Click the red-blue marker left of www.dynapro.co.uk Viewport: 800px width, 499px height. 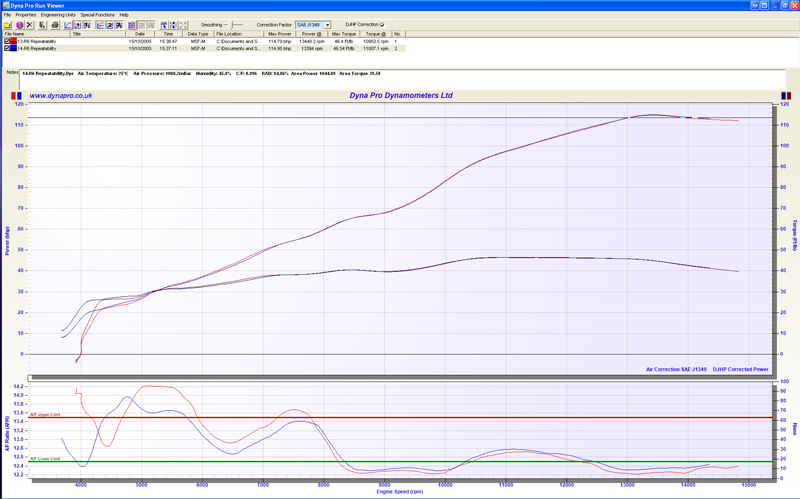tap(16, 96)
